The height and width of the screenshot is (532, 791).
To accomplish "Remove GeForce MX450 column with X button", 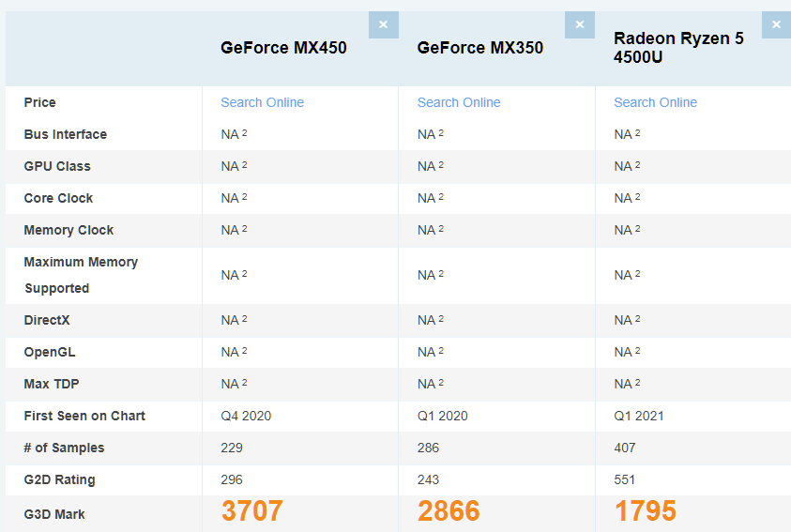I will coord(384,24).
